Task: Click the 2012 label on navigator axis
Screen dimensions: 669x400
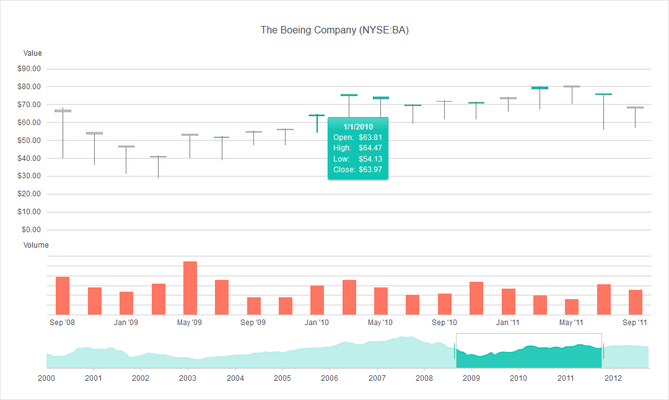Action: pyautogui.click(x=613, y=378)
